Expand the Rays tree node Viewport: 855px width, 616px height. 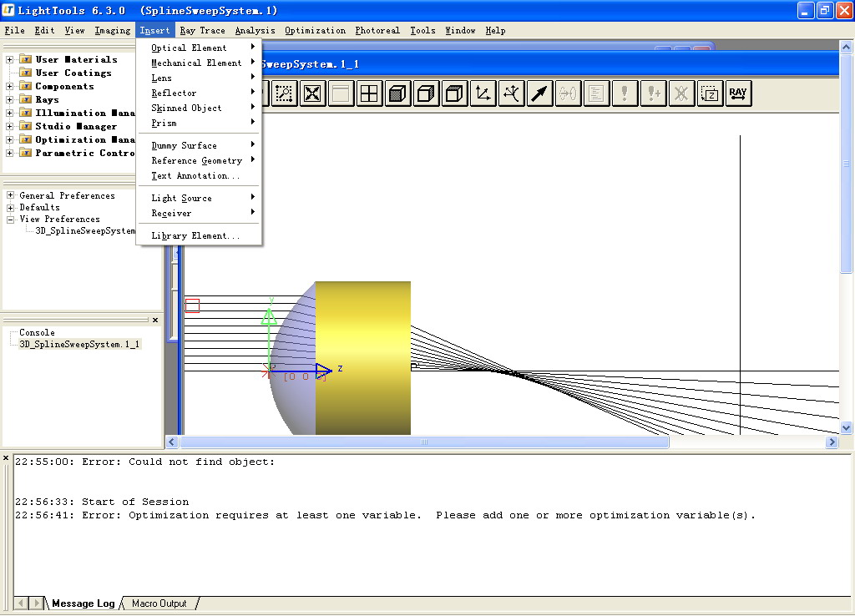10,99
